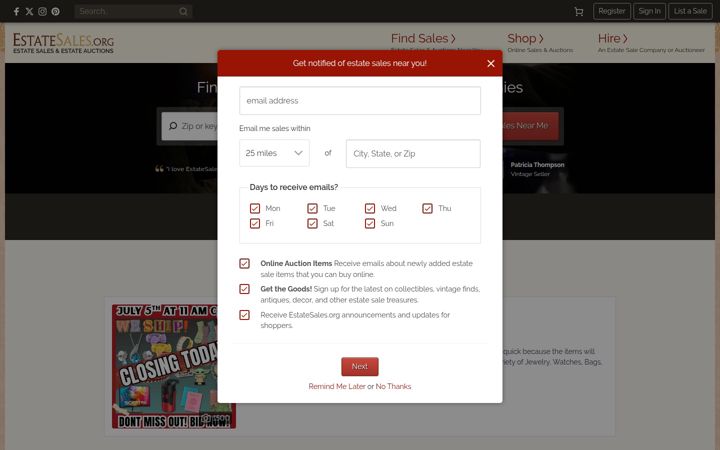The height and width of the screenshot is (450, 720).
Task: Focus the top bar Search field
Action: tap(133, 11)
